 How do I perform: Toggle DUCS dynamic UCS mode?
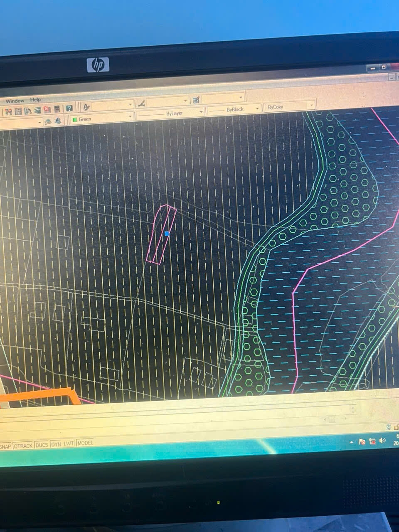42,445
